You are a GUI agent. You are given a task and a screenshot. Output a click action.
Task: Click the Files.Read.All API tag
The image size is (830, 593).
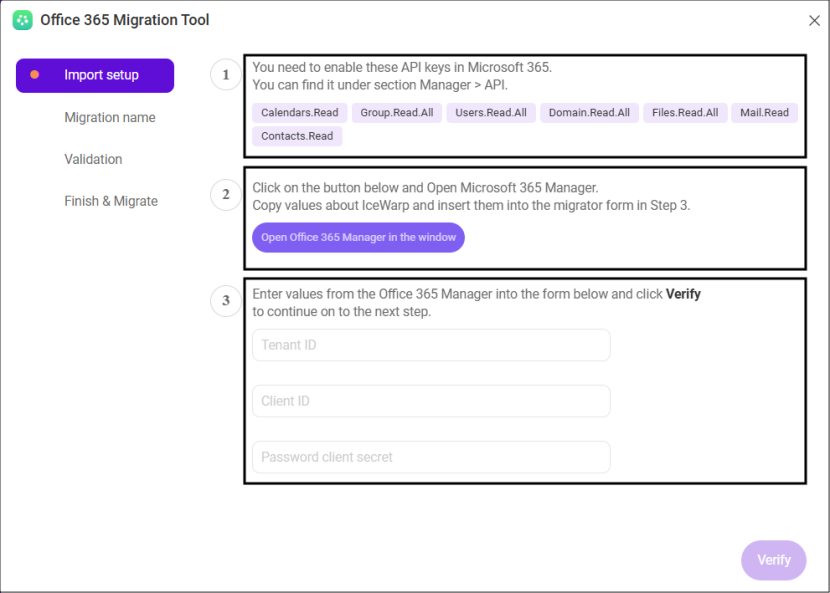point(685,113)
